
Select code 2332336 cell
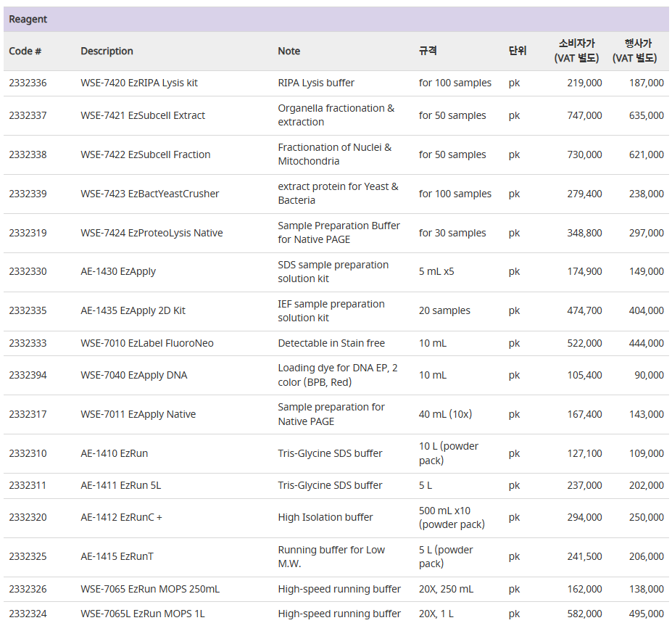point(28,83)
